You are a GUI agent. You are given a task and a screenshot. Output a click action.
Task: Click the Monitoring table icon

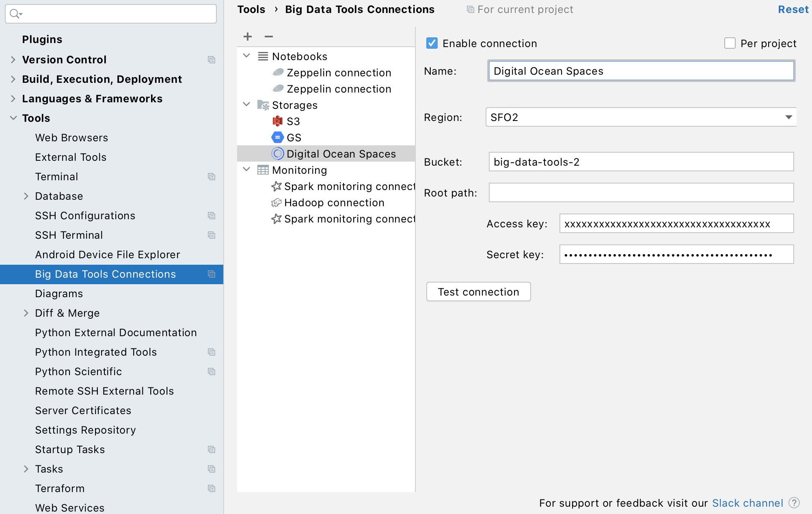(x=263, y=170)
